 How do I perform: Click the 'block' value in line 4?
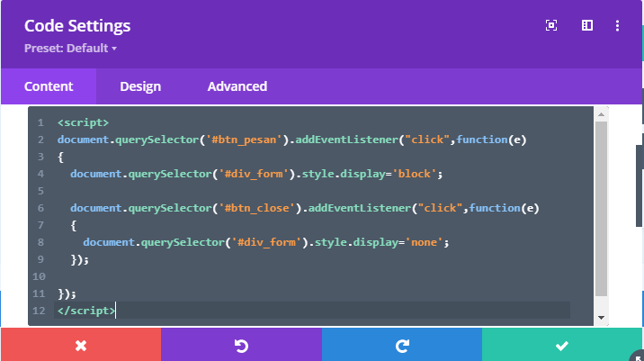pos(414,174)
